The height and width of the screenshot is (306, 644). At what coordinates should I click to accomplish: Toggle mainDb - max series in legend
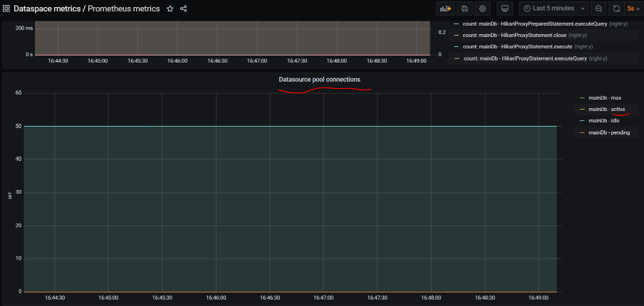(604, 97)
